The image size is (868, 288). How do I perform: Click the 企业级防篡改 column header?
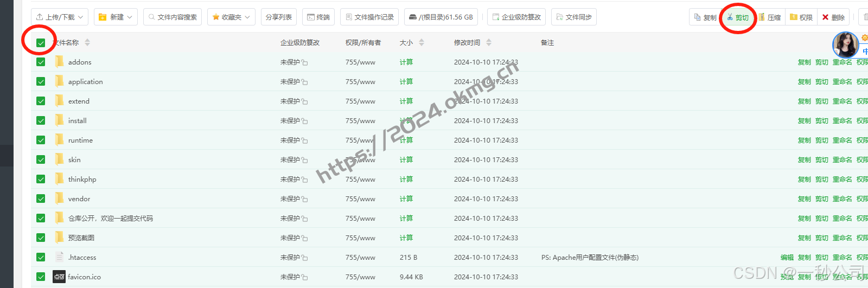point(300,42)
